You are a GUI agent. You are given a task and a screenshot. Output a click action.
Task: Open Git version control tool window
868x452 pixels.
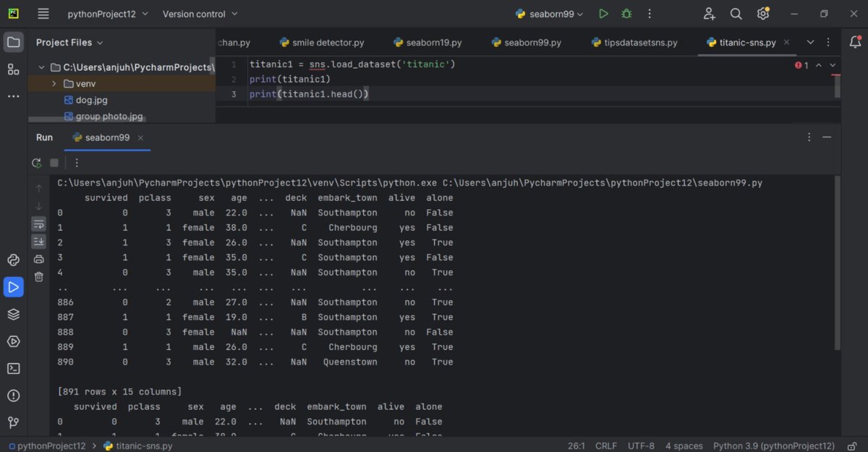(13, 422)
